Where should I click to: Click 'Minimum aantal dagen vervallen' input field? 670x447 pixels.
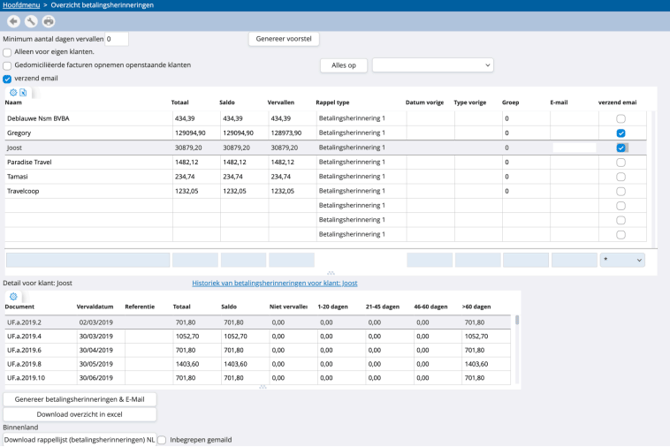coord(116,39)
